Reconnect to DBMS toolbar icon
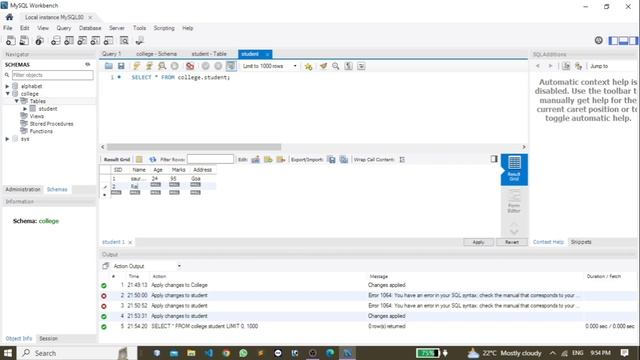This screenshot has width=640, height=360. pos(140,40)
